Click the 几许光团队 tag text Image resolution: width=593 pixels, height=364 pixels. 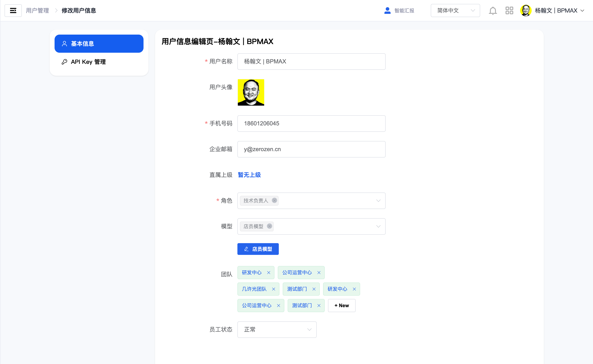pyautogui.click(x=254, y=289)
